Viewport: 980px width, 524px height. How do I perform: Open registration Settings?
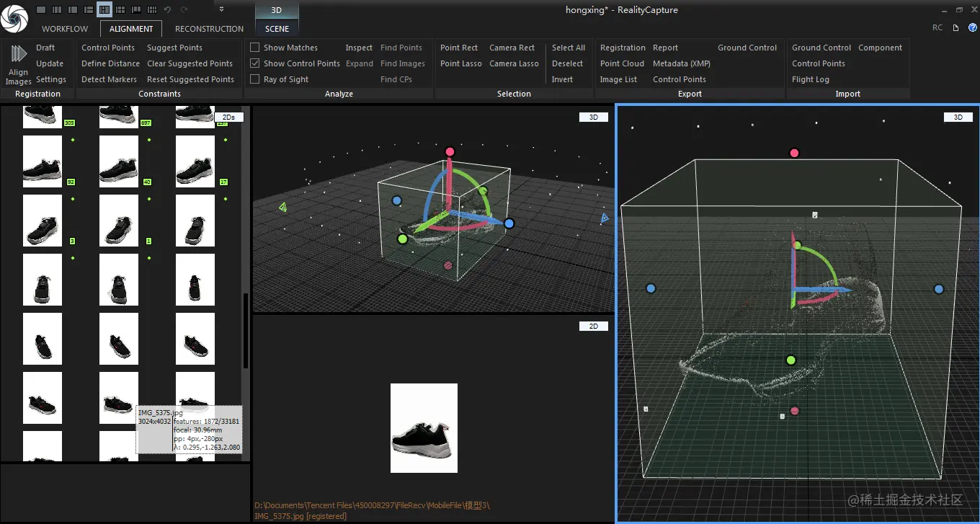coord(51,79)
